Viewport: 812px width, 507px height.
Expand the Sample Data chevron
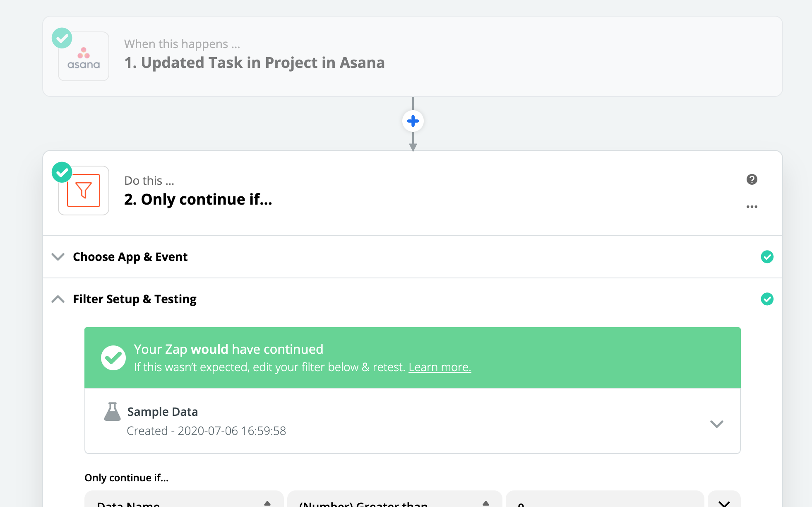[x=716, y=424]
